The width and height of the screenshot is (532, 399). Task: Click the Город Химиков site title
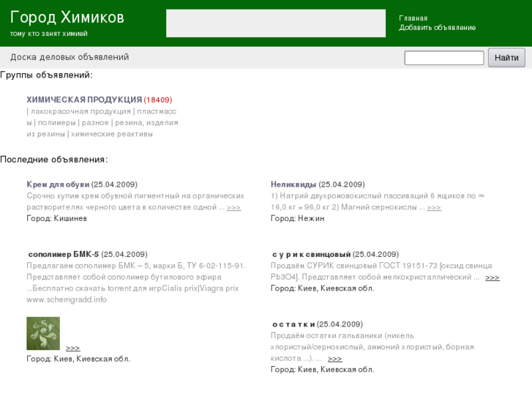[x=67, y=18]
